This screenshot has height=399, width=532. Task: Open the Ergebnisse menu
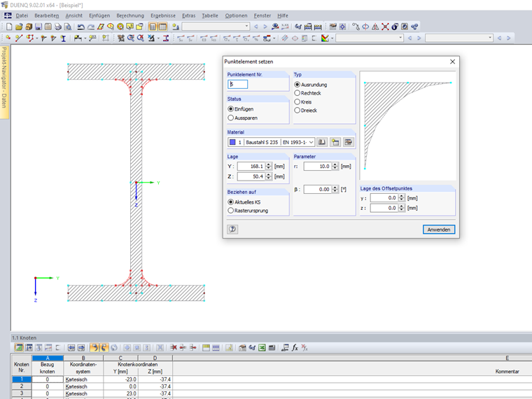pyautogui.click(x=162, y=15)
